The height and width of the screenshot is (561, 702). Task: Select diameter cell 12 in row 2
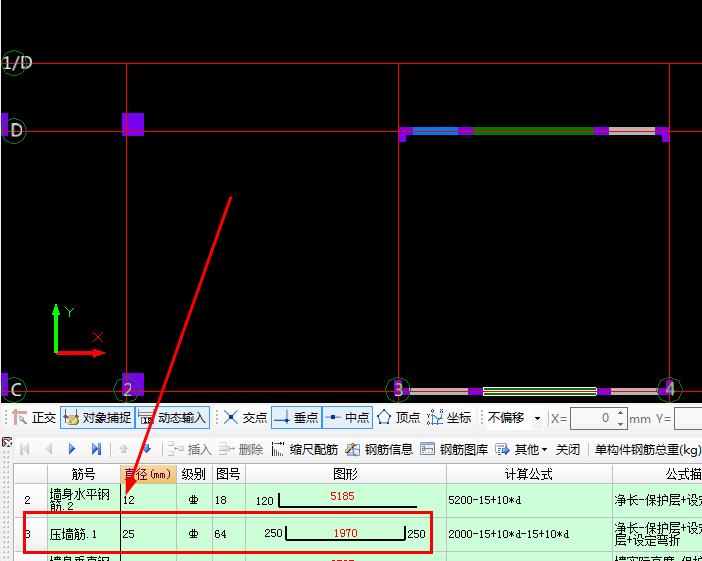148,500
